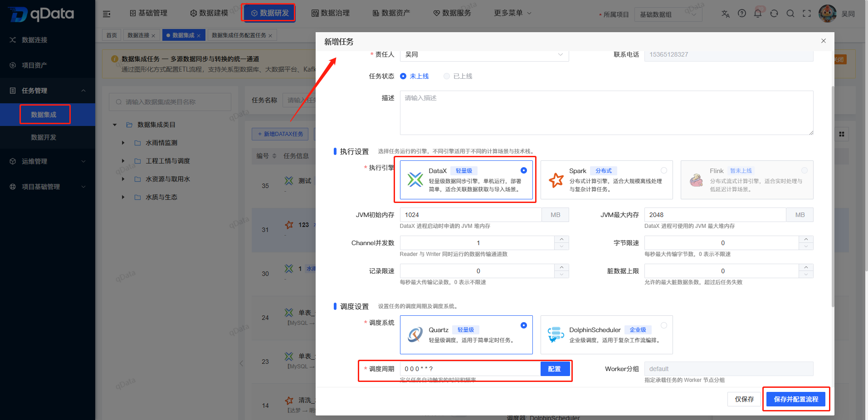The width and height of the screenshot is (868, 420).
Task: Expand the 更多菜单 dropdown
Action: (512, 13)
